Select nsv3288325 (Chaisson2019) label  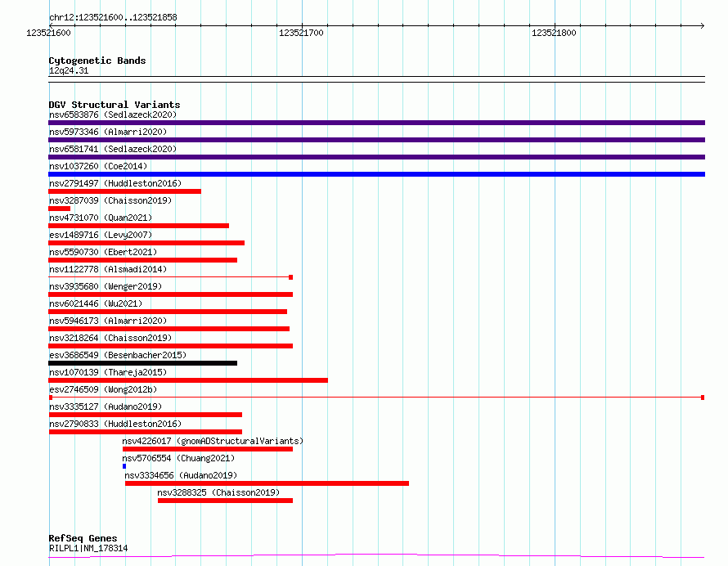[x=218, y=492]
